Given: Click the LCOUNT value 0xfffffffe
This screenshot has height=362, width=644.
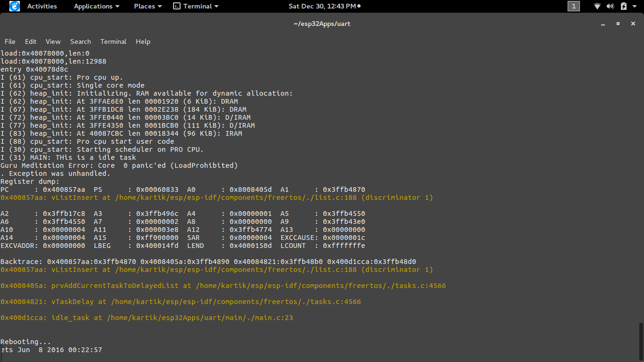Looking at the screenshot, I should click(344, 246).
